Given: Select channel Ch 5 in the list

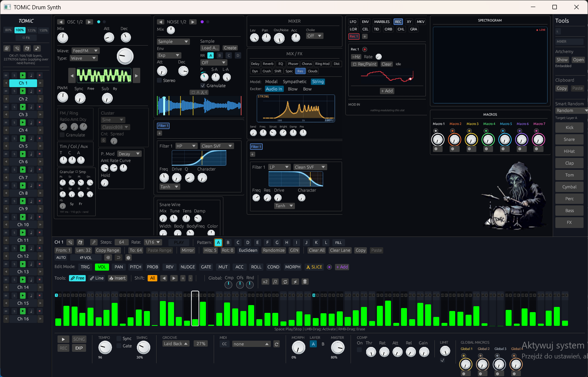Looking at the screenshot, I should [23, 146].
